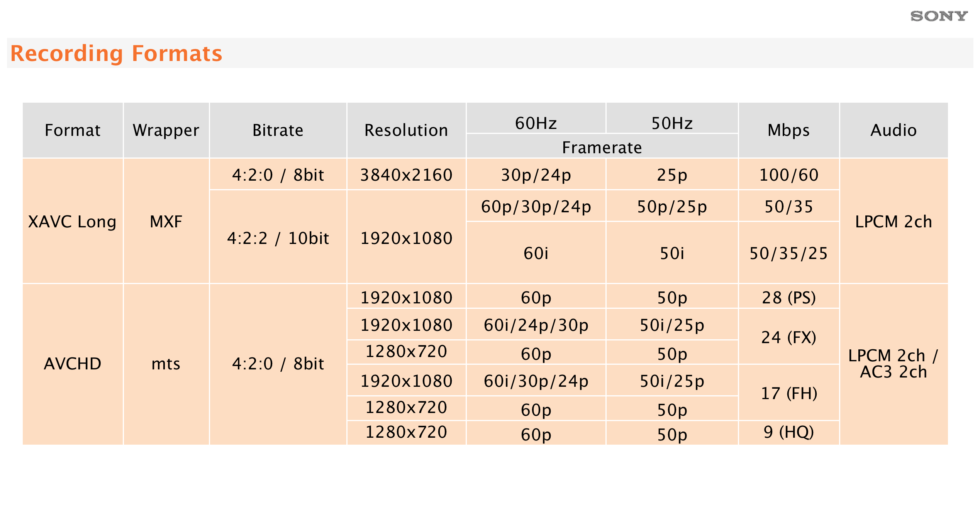This screenshot has width=980, height=518.
Task: Select the AVCHD format cell
Action: point(73,364)
